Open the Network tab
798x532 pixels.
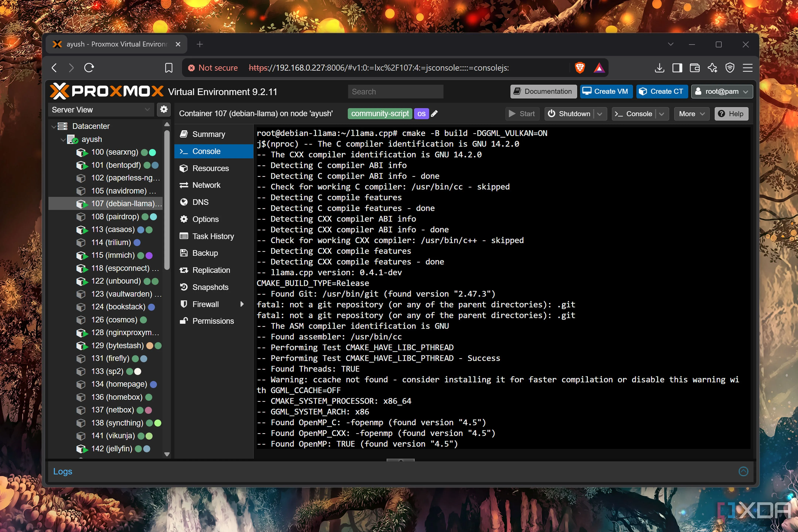click(x=214, y=185)
